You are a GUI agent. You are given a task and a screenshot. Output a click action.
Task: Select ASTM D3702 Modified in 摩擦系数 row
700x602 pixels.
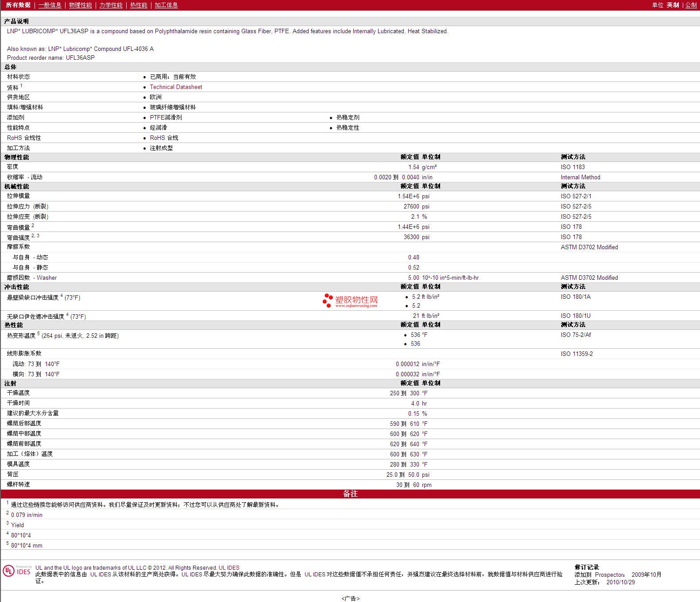pyautogui.click(x=589, y=247)
